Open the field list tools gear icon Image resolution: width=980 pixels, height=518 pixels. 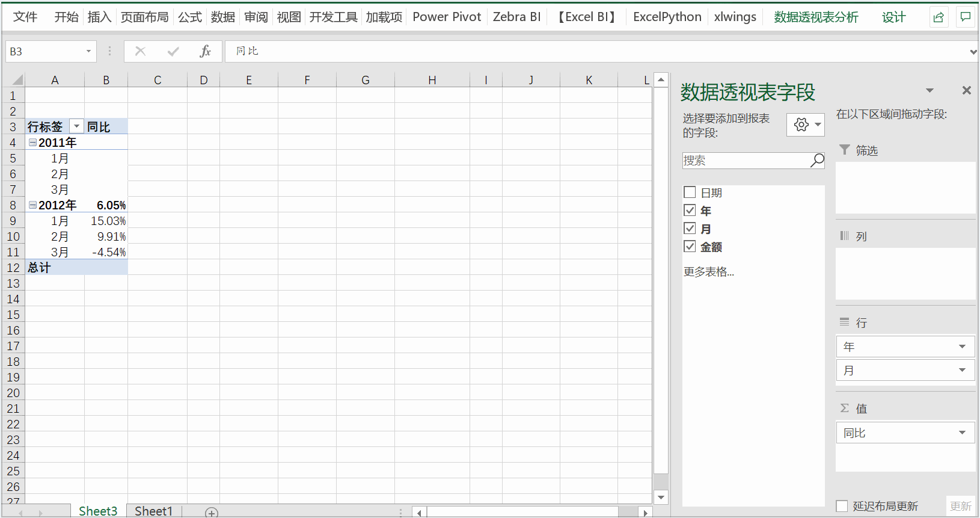pos(805,125)
